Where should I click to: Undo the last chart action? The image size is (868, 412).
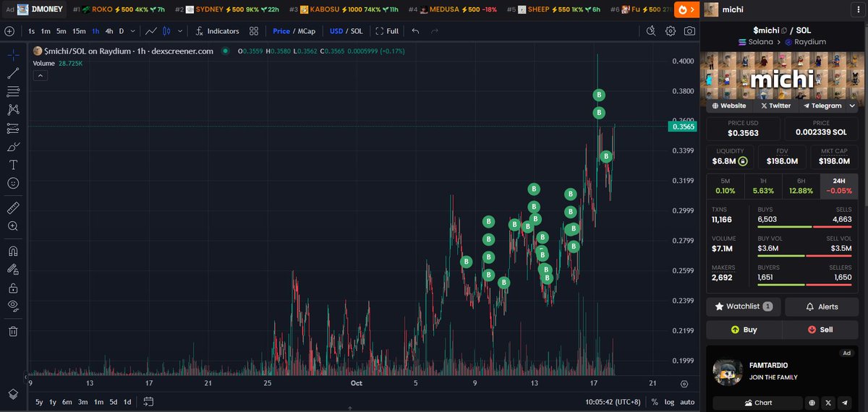415,31
